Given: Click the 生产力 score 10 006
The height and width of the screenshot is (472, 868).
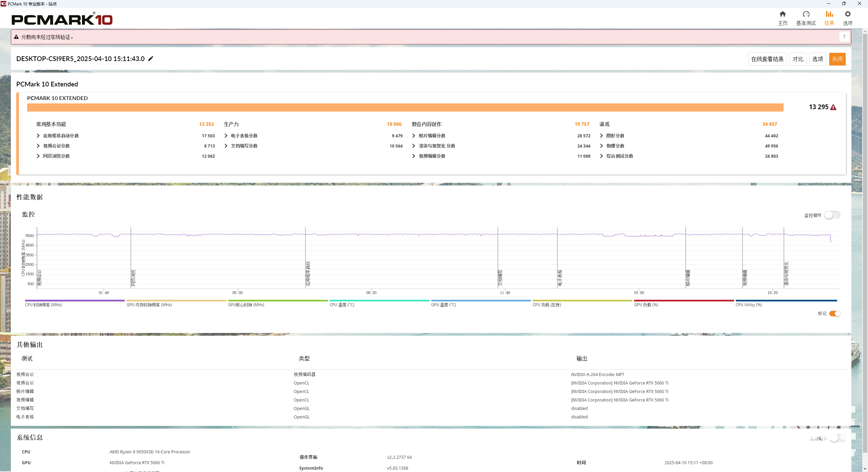Looking at the screenshot, I should point(394,124).
